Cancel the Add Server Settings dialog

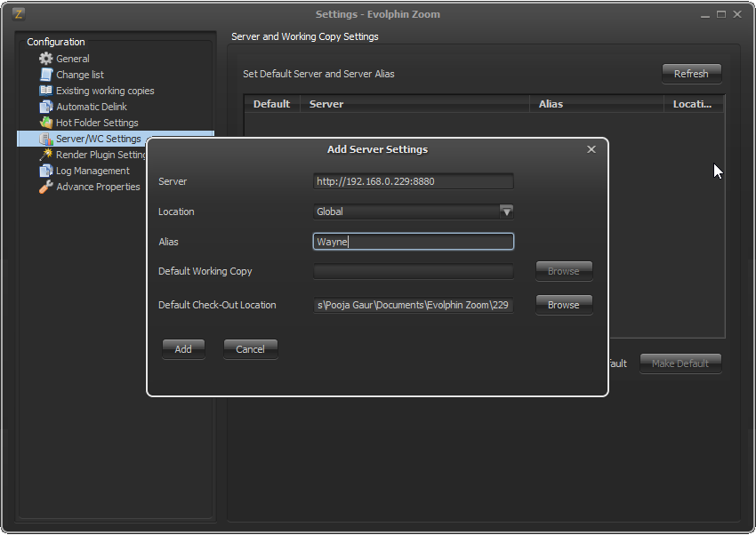(250, 349)
